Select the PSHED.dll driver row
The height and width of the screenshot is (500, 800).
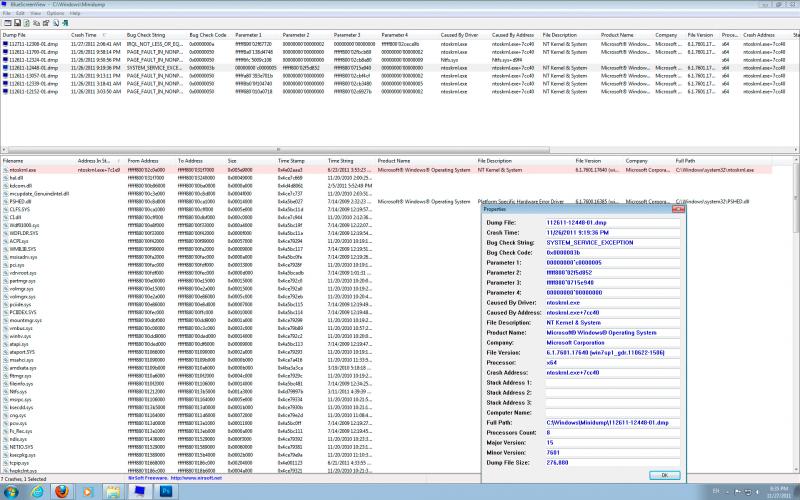386,202
